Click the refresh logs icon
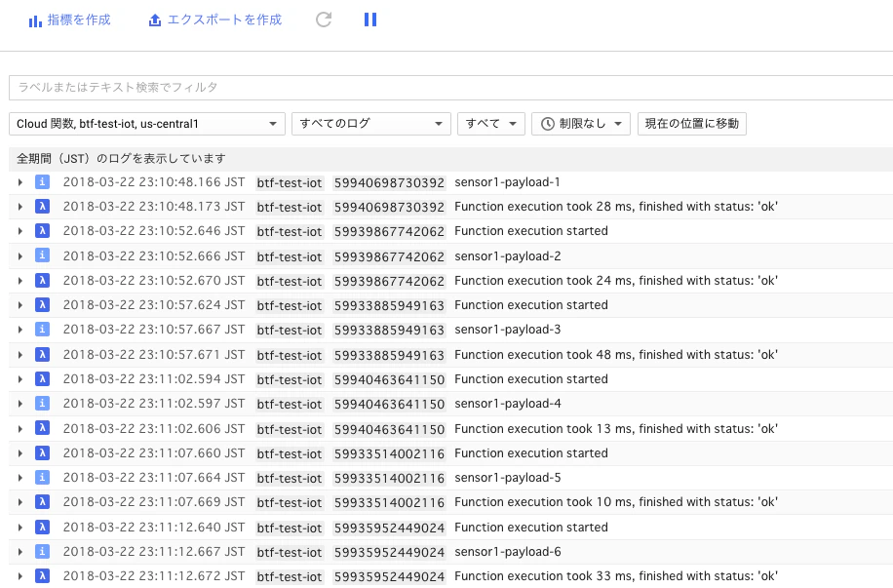The width and height of the screenshot is (893, 588). [324, 20]
